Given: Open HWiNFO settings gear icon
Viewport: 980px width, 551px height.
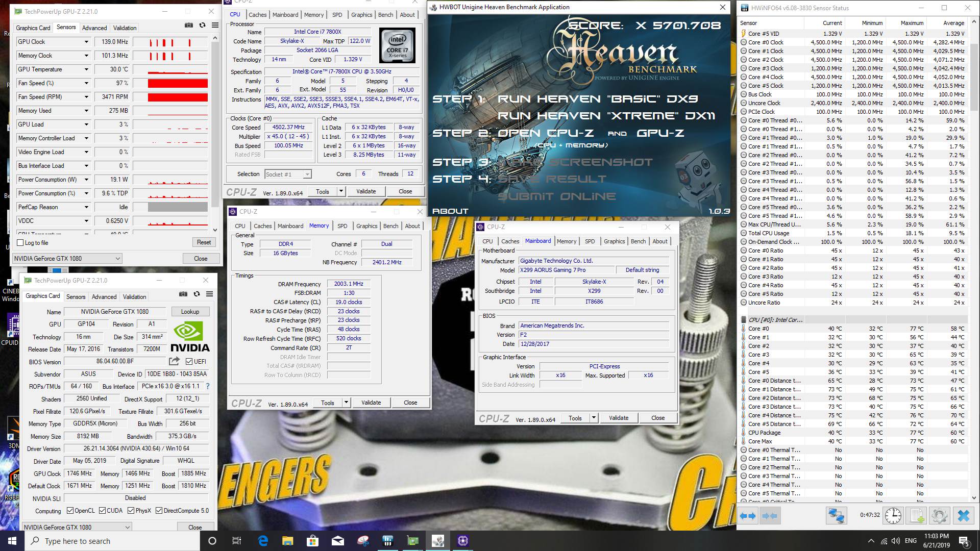Looking at the screenshot, I should [940, 516].
